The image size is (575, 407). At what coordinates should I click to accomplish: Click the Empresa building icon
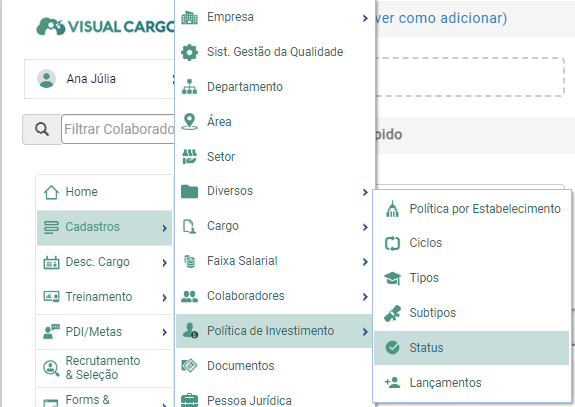point(189,17)
